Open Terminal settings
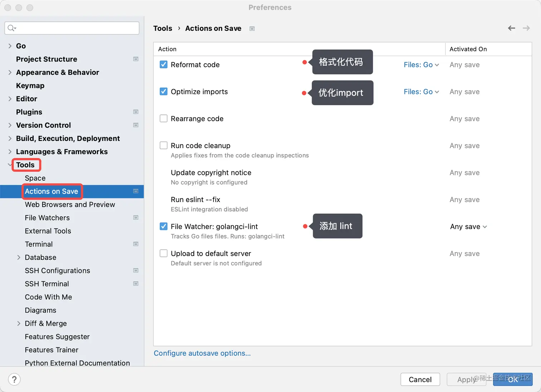The height and width of the screenshot is (392, 541). coord(39,244)
